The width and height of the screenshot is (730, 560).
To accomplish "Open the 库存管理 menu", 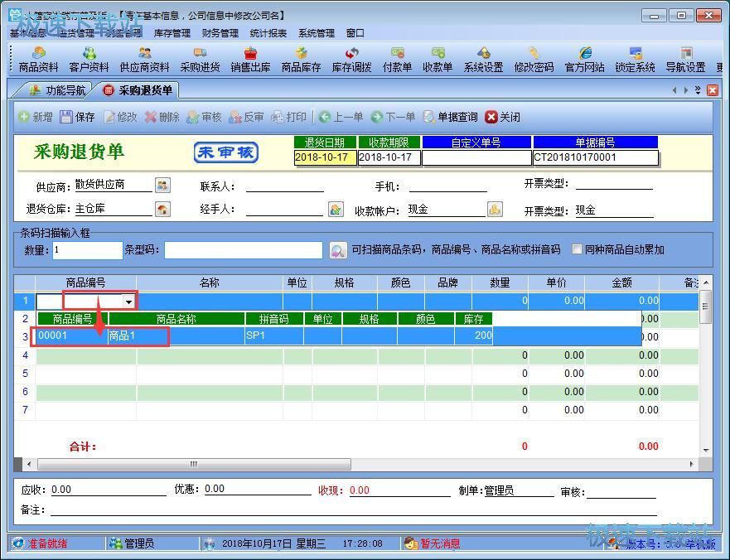I will coord(172,33).
